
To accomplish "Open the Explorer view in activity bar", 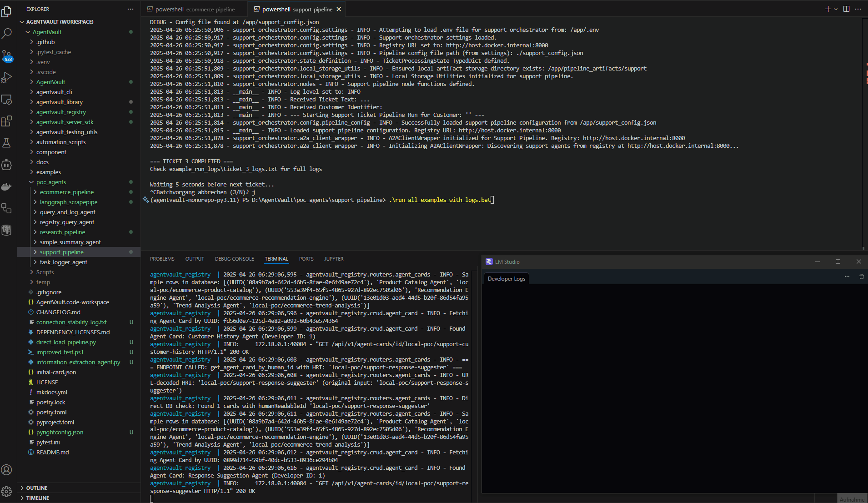I will tap(7, 12).
